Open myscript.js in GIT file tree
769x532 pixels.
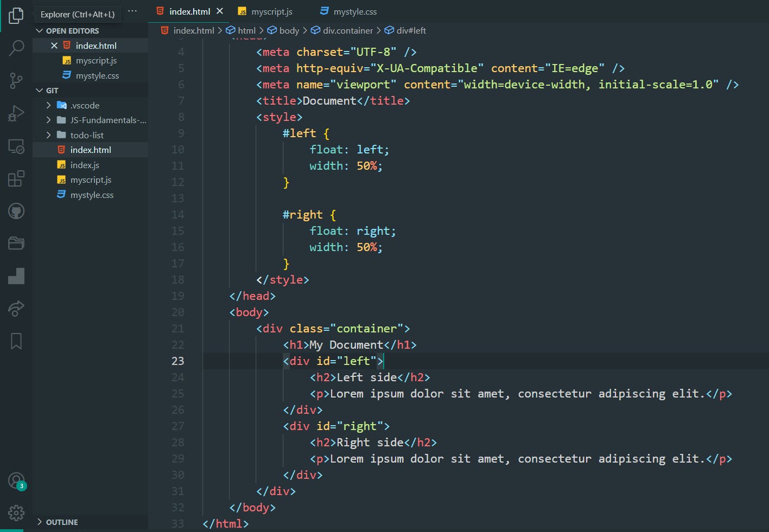pyautogui.click(x=90, y=180)
